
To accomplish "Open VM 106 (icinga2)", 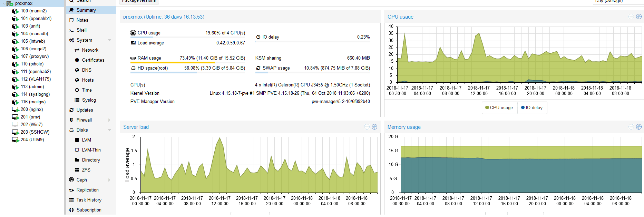I will (x=33, y=49).
